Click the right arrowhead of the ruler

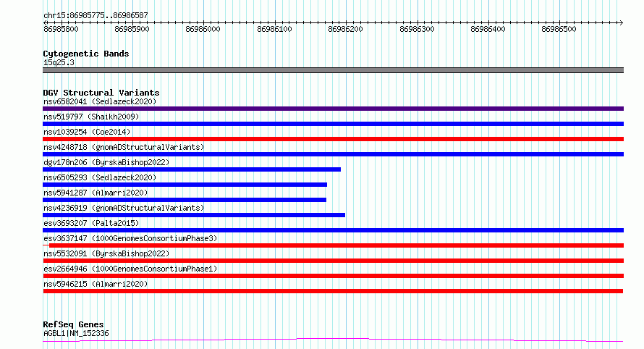coord(622,22)
